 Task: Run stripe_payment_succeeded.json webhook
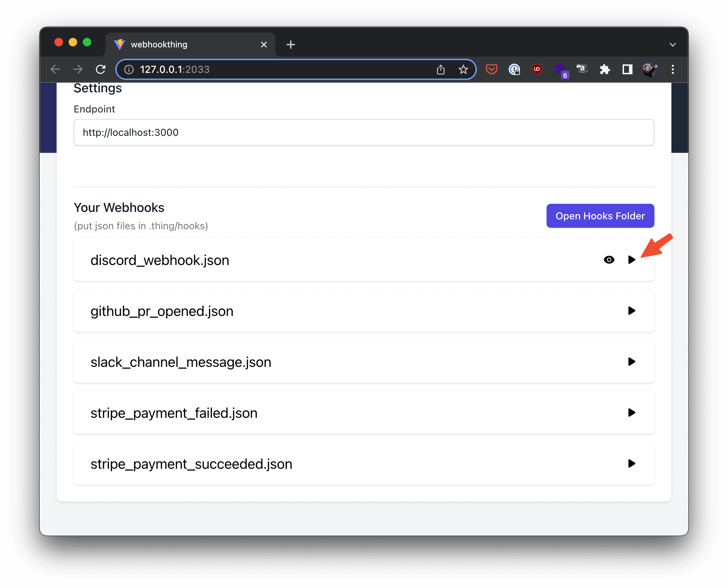point(631,463)
